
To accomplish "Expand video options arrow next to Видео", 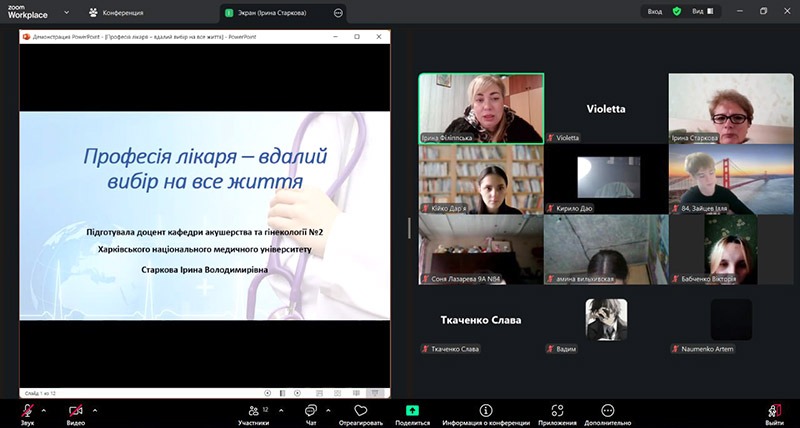I will coord(95,410).
